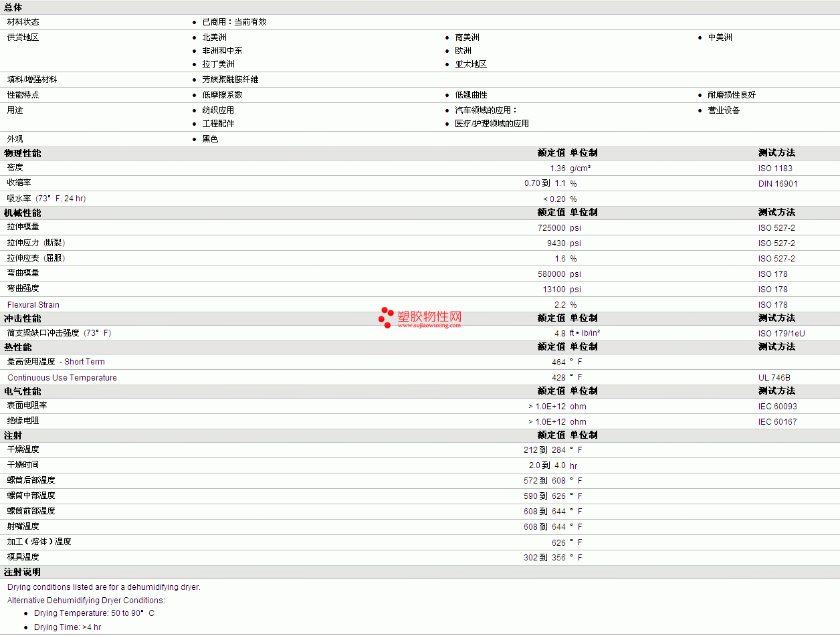Click the IEC 60167 test method
Screen dimensions: 840x636
[778, 422]
